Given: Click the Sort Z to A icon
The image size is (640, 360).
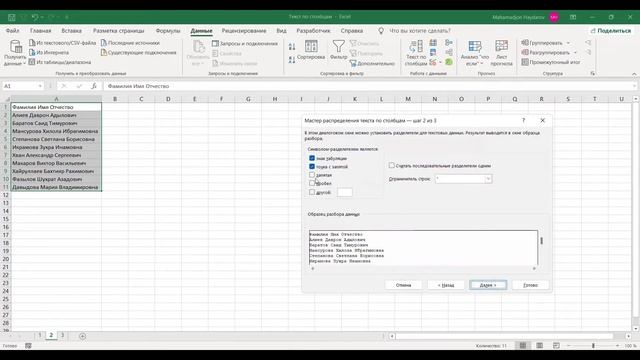Looking at the screenshot, I should click(292, 60).
